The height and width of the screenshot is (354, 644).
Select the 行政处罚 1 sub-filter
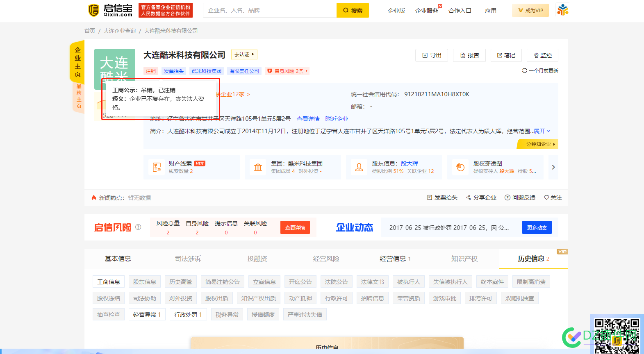coord(188,315)
